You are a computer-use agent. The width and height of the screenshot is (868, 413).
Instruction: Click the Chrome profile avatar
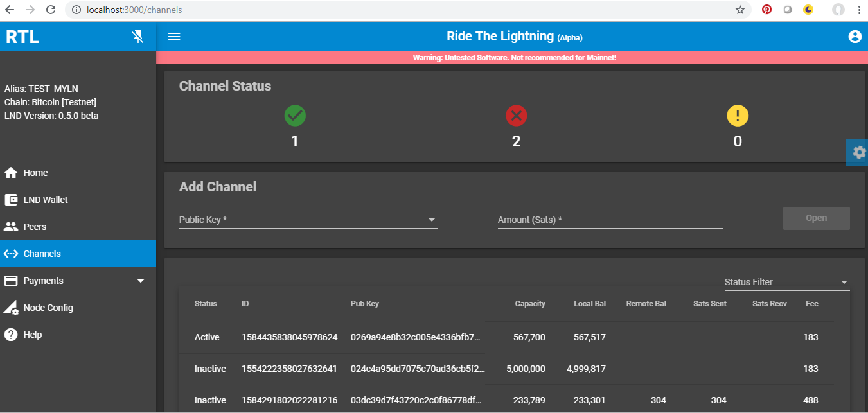(x=838, y=10)
